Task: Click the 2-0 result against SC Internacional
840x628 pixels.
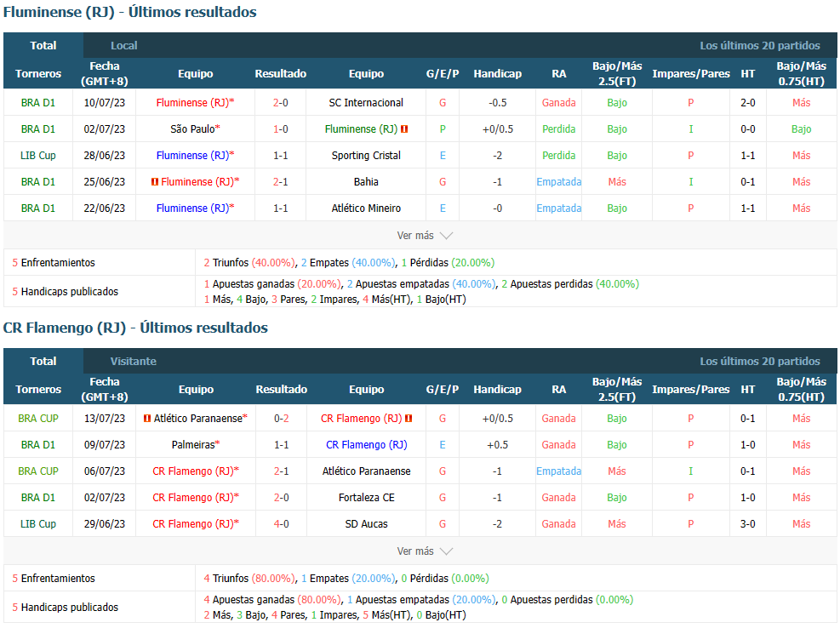Action: 281,103
